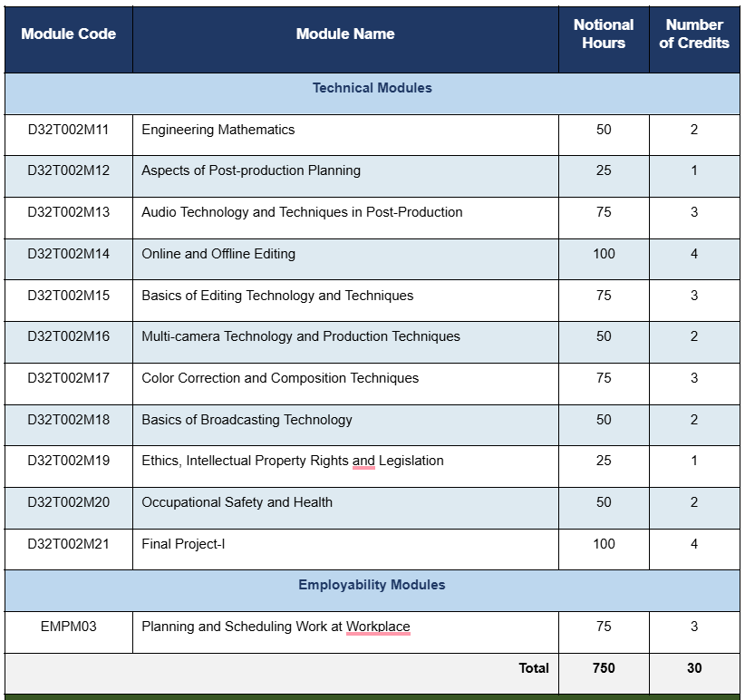Click the Module Name column header
Screen dimensions: 745x700
coord(345,34)
